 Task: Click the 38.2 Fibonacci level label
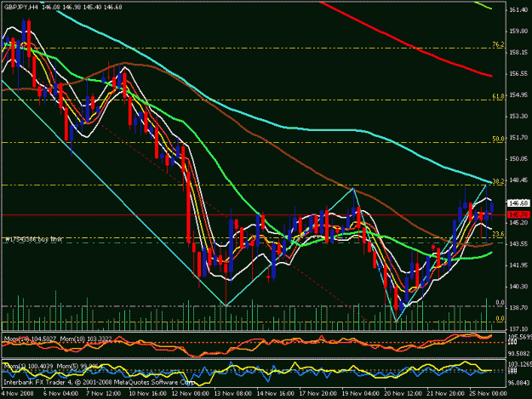pyautogui.click(x=498, y=181)
